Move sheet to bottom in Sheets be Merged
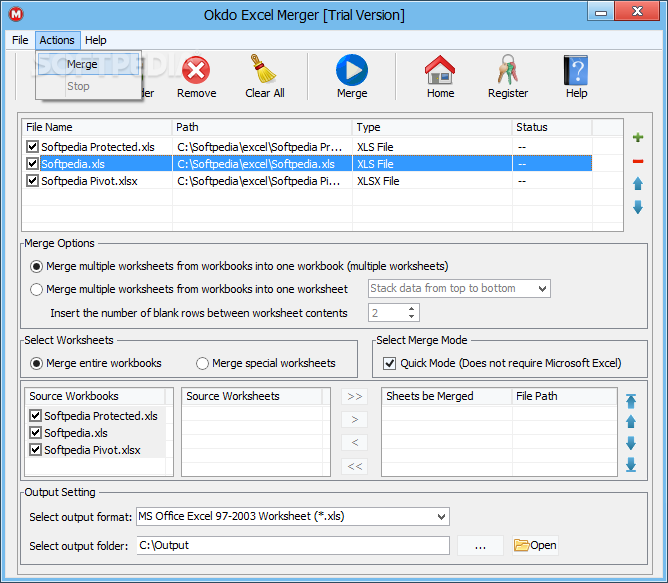 (631, 465)
